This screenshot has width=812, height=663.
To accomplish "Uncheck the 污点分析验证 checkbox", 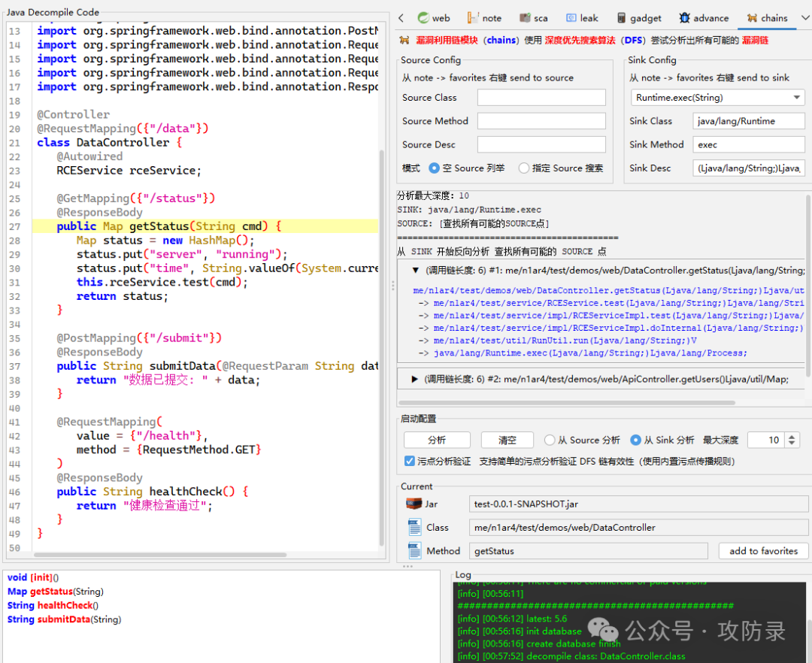I will pyautogui.click(x=409, y=461).
